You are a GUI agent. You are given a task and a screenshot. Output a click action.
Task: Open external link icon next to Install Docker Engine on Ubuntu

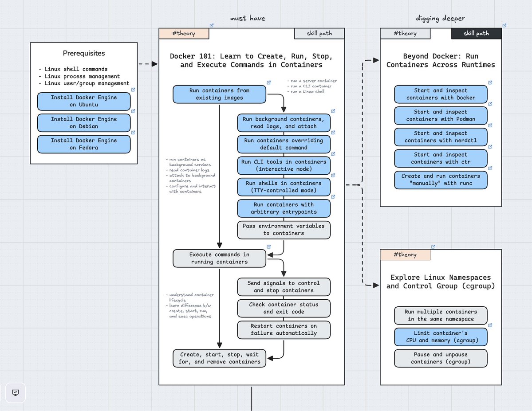[133, 90]
